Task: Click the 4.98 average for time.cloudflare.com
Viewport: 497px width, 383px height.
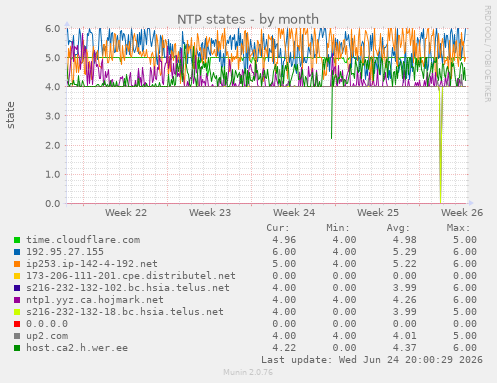Action: [404, 240]
